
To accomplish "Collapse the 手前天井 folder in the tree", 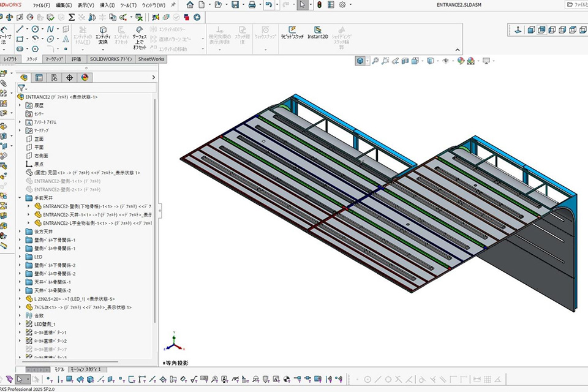I will (x=20, y=198).
